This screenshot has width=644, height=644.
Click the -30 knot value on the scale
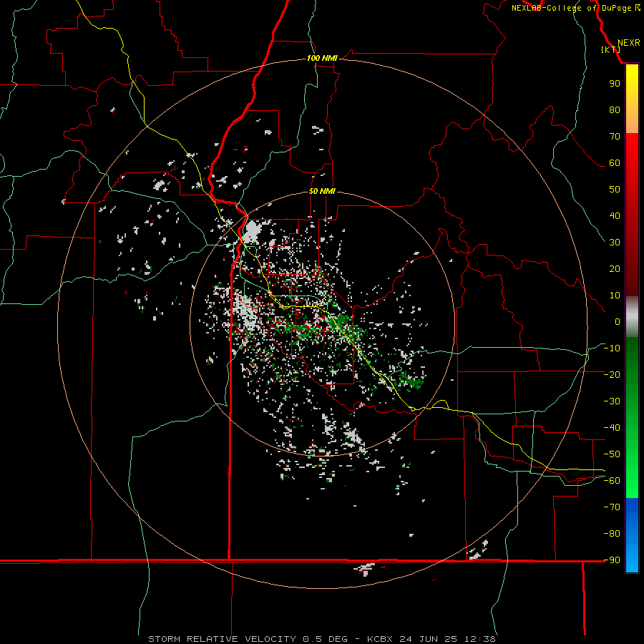[x=612, y=401]
